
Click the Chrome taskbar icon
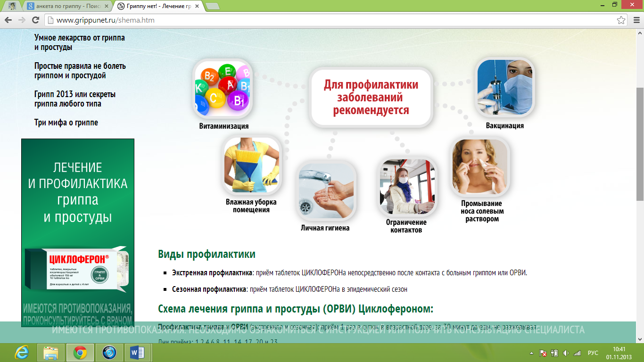pyautogui.click(x=80, y=353)
